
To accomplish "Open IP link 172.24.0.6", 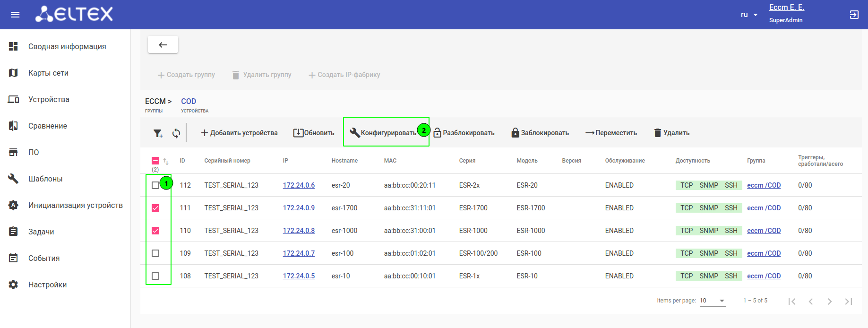I will (299, 185).
